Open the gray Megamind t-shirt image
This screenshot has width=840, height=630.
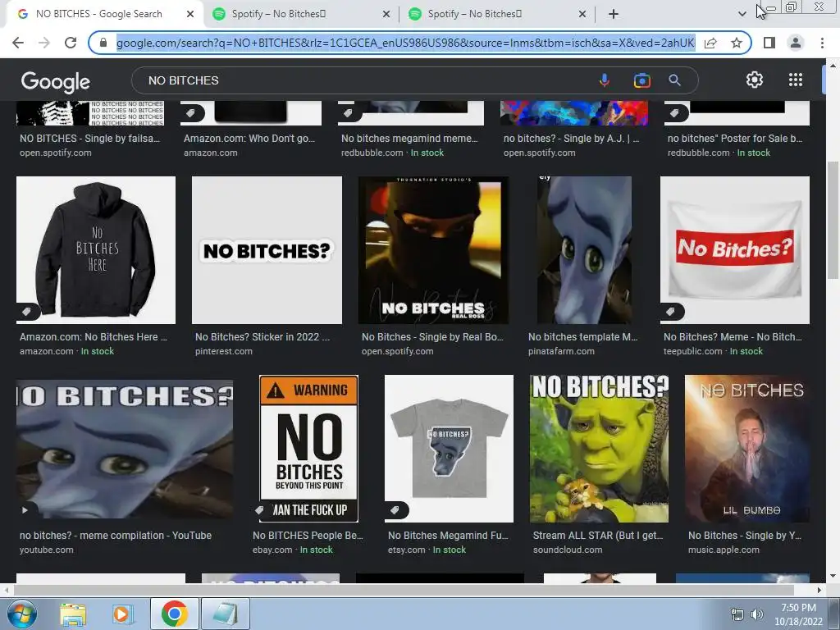(449, 449)
